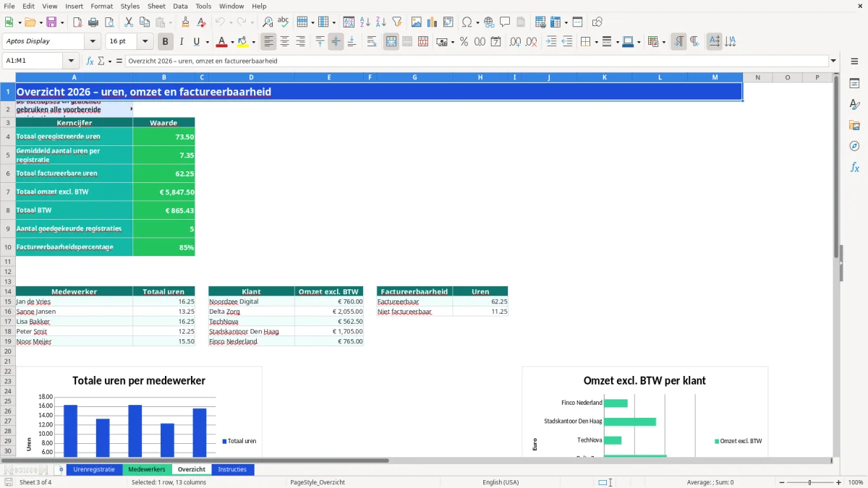Click the zoom slider handle
Image resolution: width=868 pixels, height=488 pixels.
coord(809,482)
